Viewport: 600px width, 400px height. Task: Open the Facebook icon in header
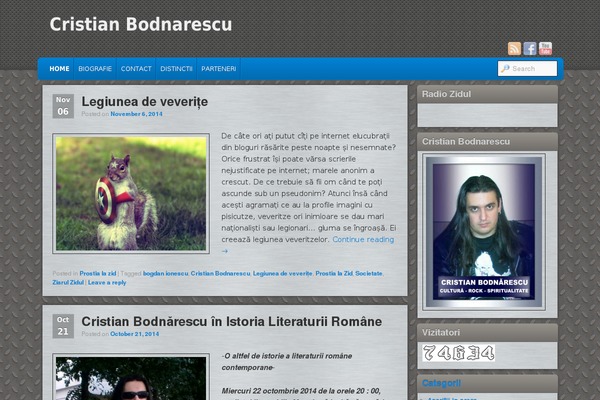(x=530, y=49)
